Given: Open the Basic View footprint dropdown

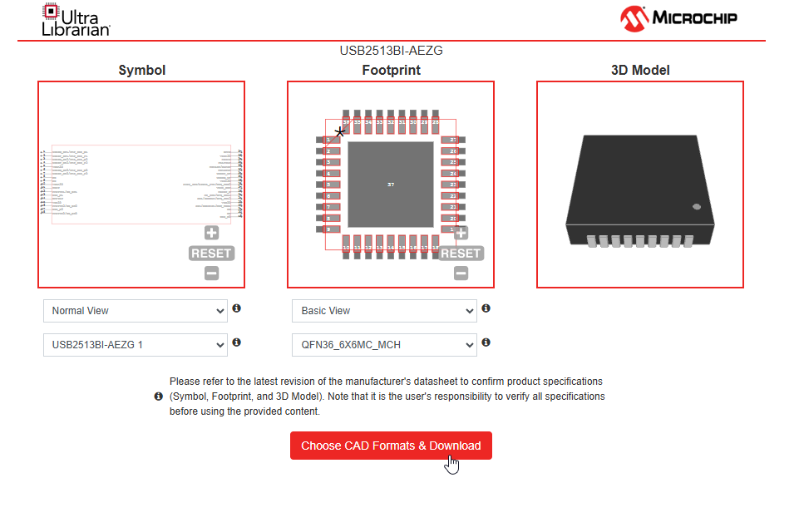Looking at the screenshot, I should click(x=384, y=311).
